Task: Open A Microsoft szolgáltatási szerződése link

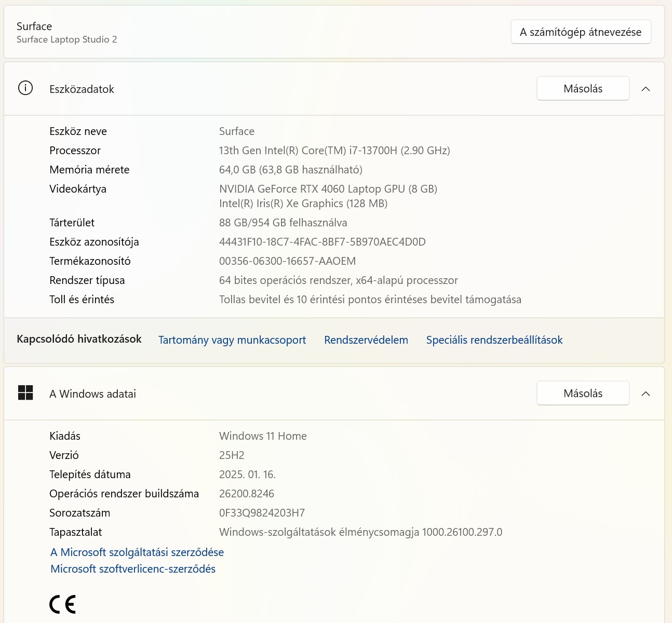Action: [137, 552]
